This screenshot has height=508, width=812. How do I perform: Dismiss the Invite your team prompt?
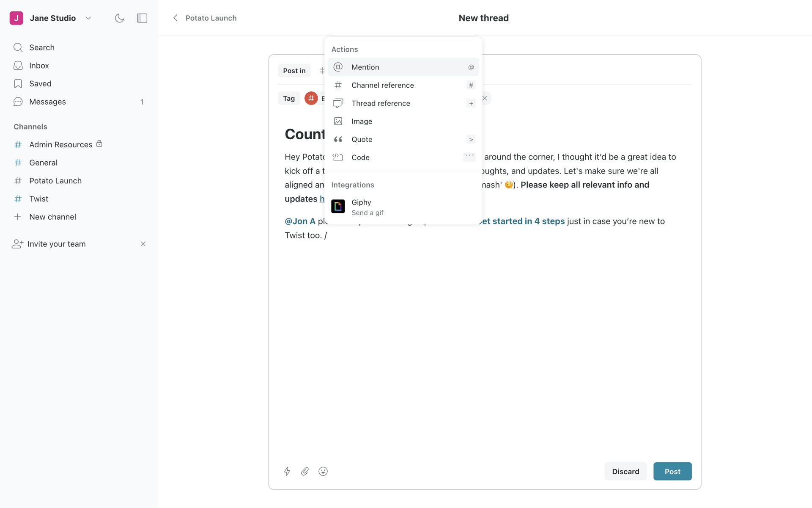pos(143,244)
